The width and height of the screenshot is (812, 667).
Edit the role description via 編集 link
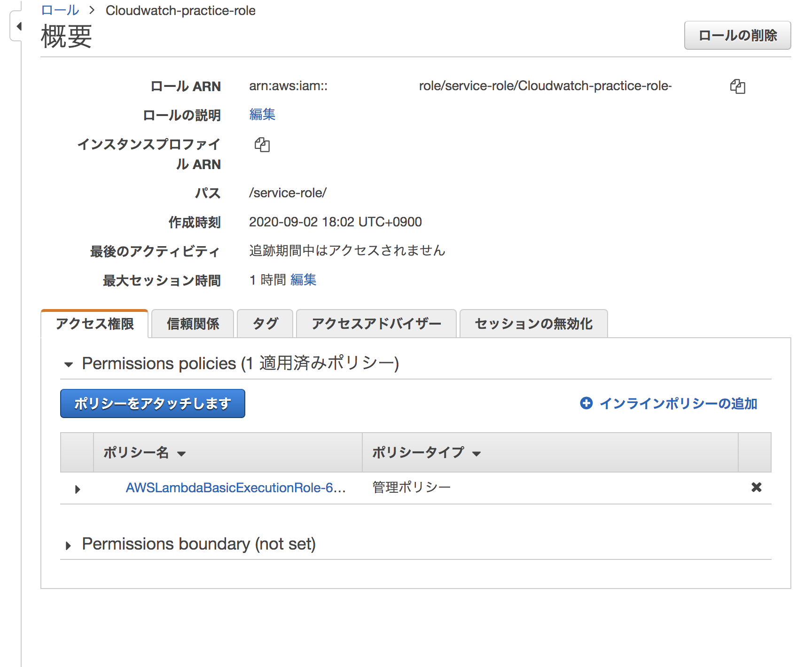coord(262,115)
